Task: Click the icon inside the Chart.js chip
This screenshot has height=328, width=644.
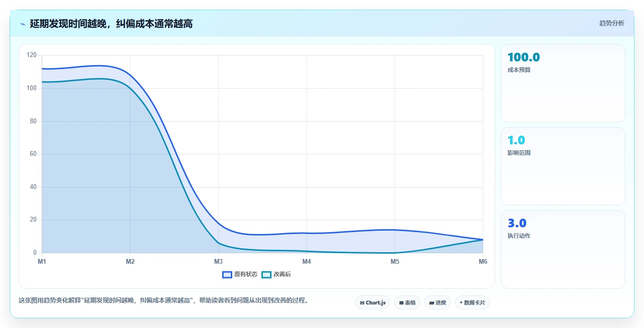Action: [362, 303]
